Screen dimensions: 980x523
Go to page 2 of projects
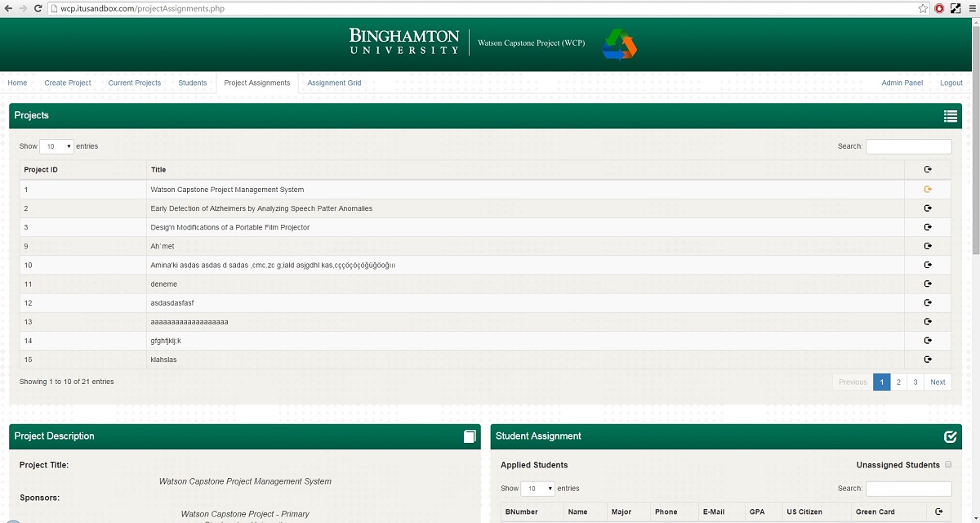coord(898,382)
